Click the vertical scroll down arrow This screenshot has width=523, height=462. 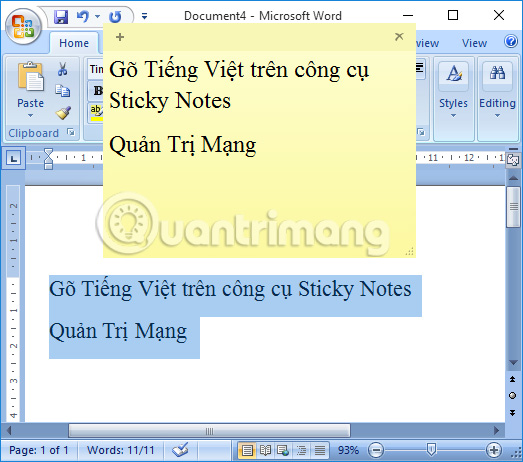pyautogui.click(x=513, y=363)
